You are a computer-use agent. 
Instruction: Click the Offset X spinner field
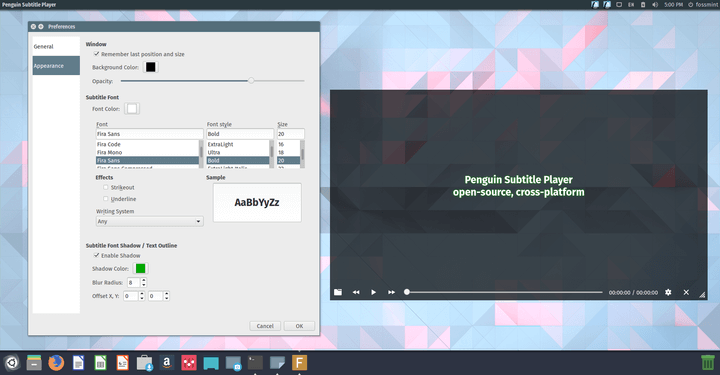click(x=131, y=296)
